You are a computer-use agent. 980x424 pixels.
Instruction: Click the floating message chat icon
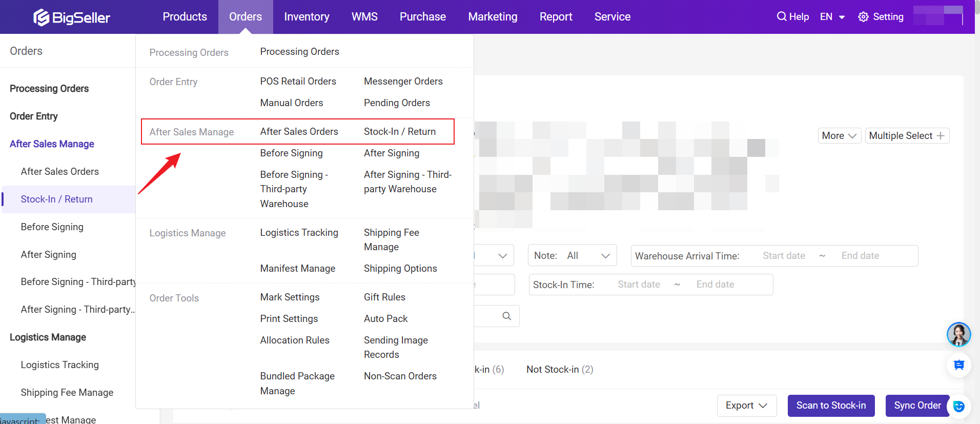click(x=958, y=365)
